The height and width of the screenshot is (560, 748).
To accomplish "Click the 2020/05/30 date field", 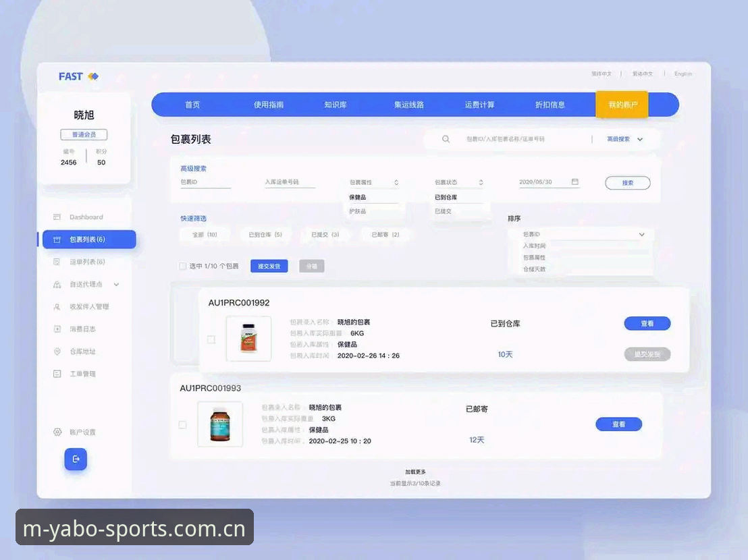I will [549, 183].
